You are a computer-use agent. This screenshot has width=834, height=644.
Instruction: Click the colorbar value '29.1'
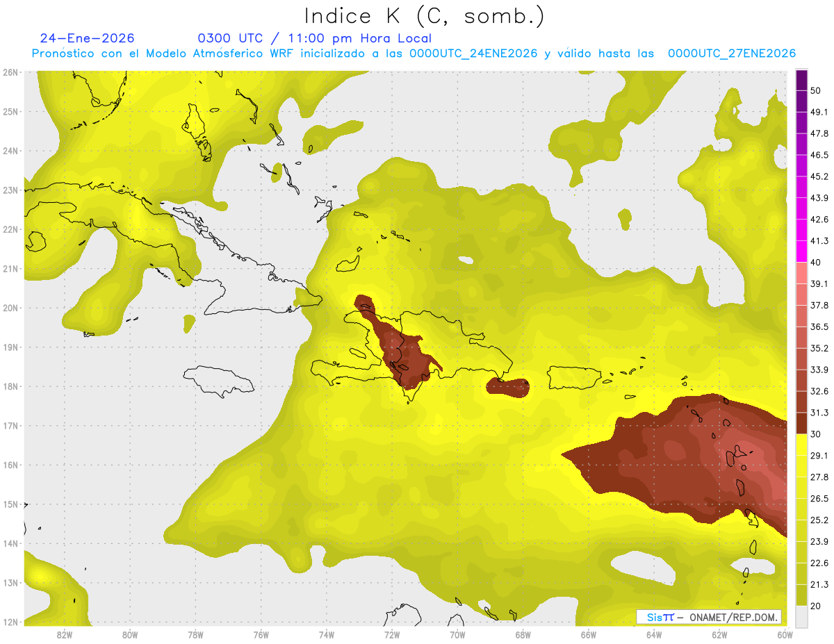tap(819, 455)
